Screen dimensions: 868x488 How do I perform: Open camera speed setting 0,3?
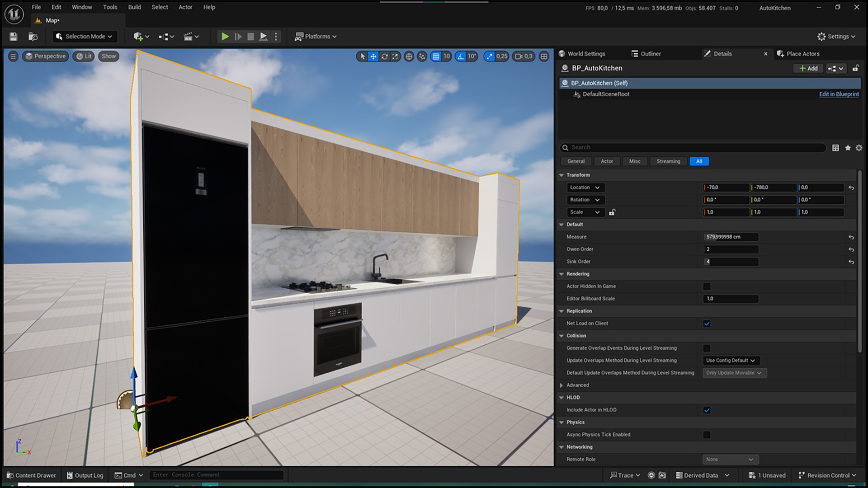pos(524,56)
